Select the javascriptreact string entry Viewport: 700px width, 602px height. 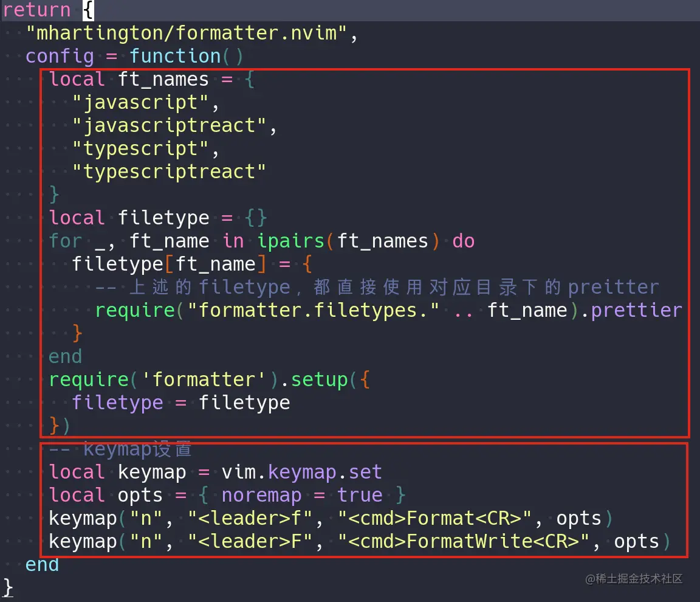click(170, 125)
